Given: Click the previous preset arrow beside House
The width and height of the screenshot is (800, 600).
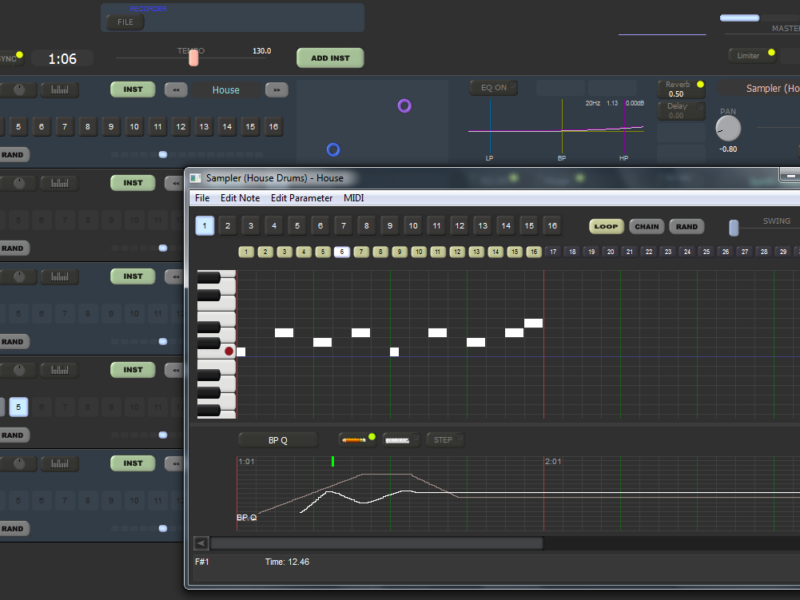Looking at the screenshot, I should coord(176,90).
